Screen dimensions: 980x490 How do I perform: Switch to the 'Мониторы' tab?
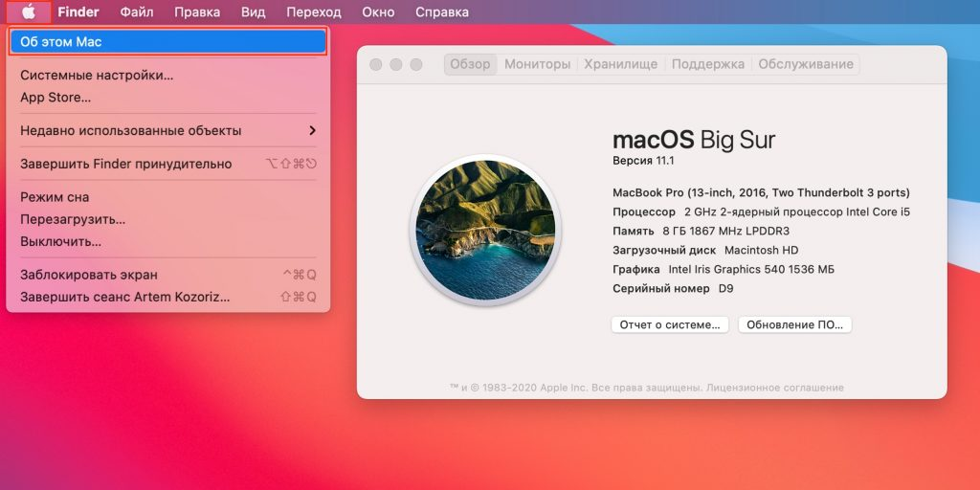(538, 64)
